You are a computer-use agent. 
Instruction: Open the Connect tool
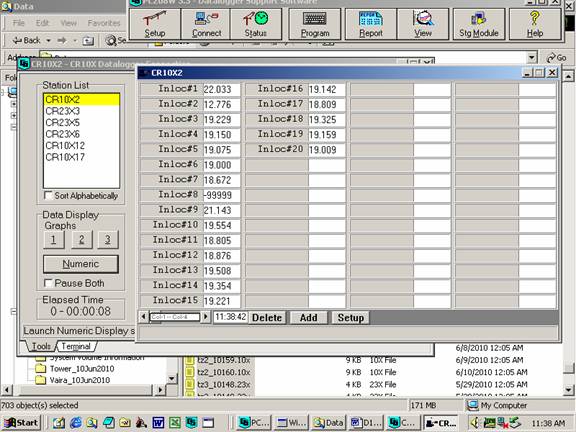point(206,24)
